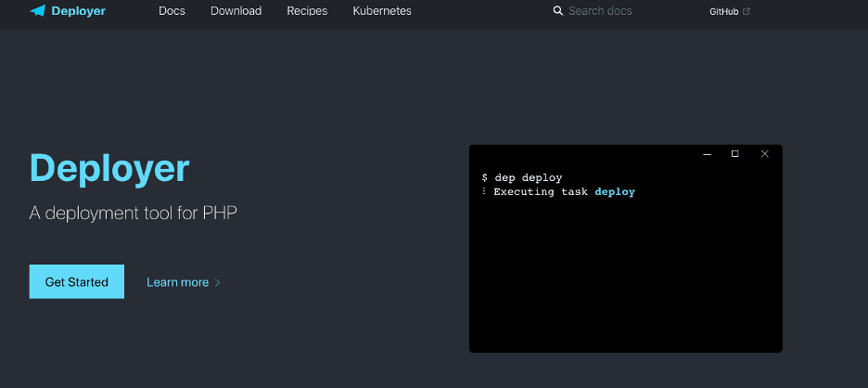Image resolution: width=868 pixels, height=388 pixels.
Task: Go to the Download page
Action: (x=236, y=11)
